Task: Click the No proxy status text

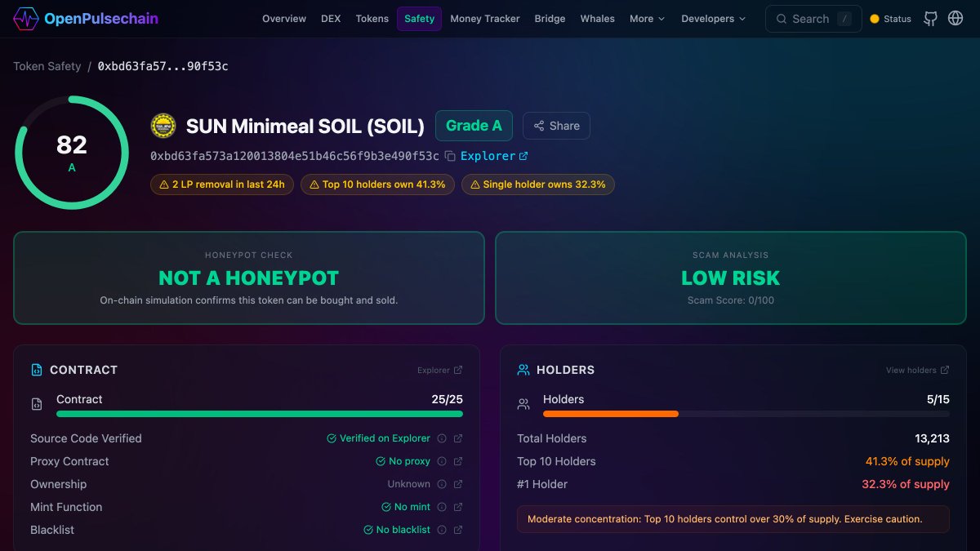Action: coord(403,461)
